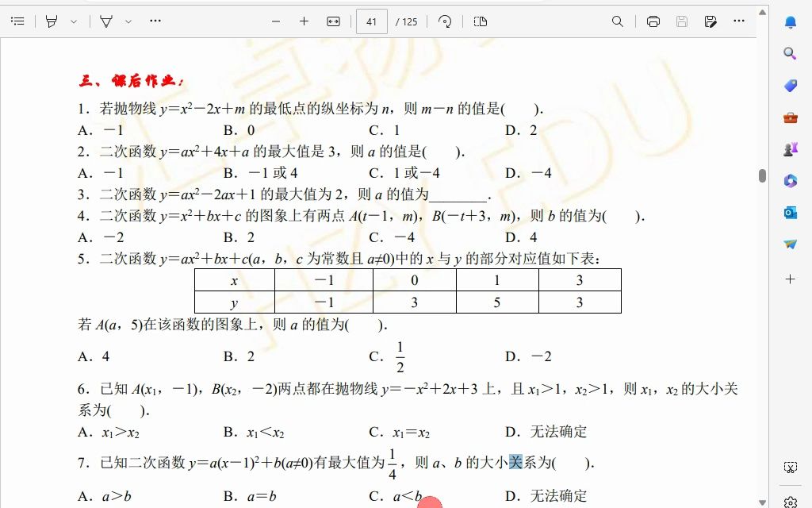
Task: Open Games panel from the sidebar
Action: [x=790, y=148]
